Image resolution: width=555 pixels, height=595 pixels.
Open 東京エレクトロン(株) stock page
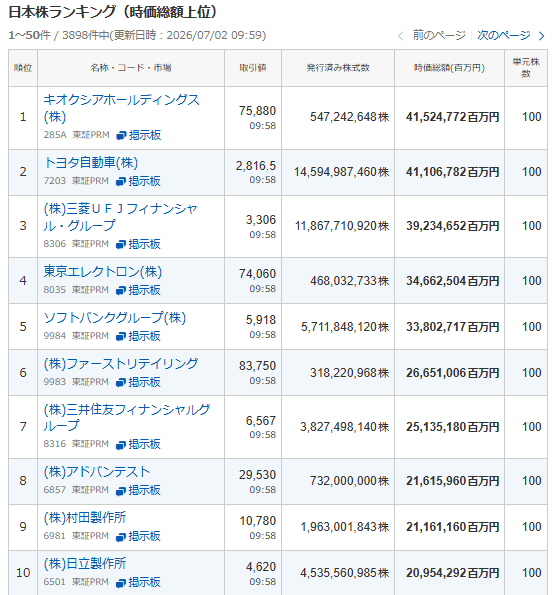coord(103,272)
